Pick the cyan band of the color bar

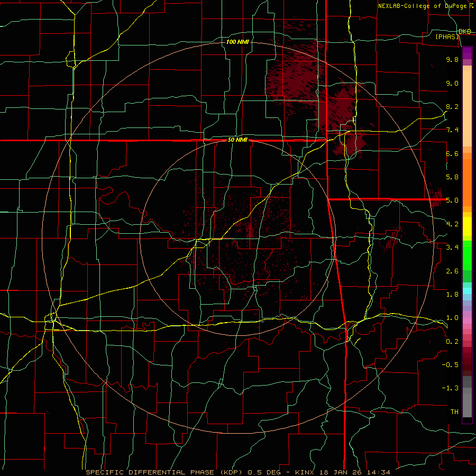click(x=467, y=291)
